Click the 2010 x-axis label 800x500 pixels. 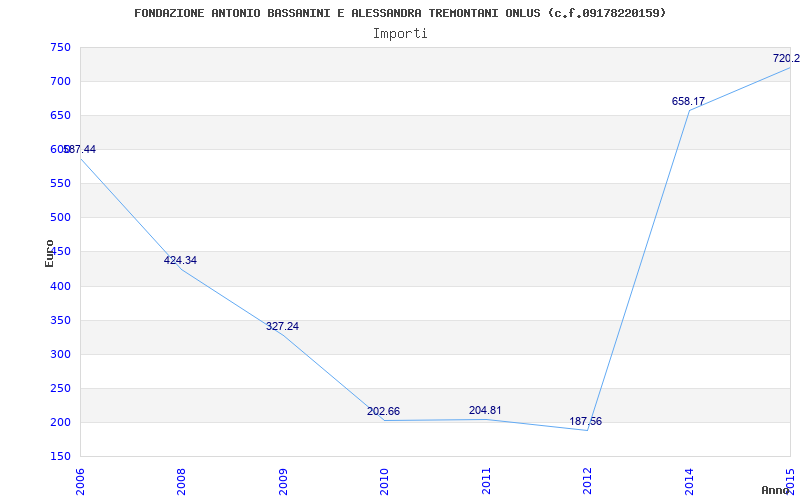tap(384, 482)
